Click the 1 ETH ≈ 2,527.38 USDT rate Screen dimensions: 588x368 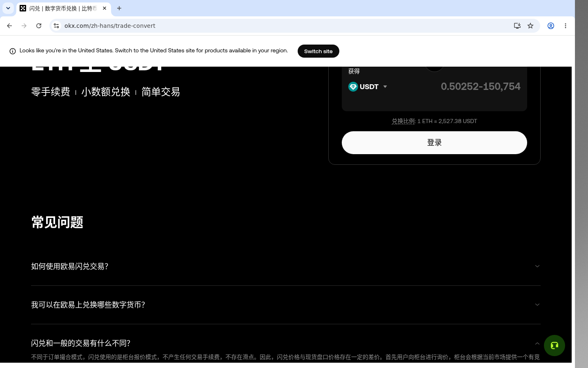coord(447,121)
